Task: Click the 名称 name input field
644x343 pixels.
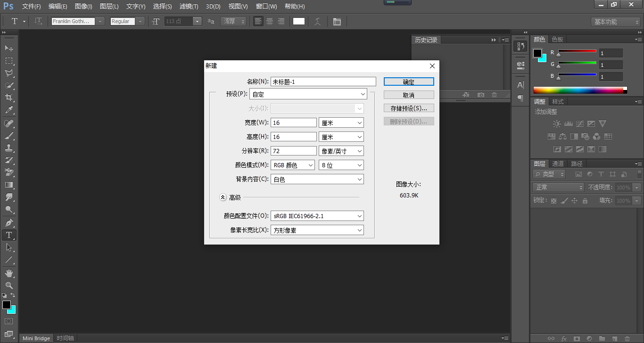Action: click(x=323, y=82)
